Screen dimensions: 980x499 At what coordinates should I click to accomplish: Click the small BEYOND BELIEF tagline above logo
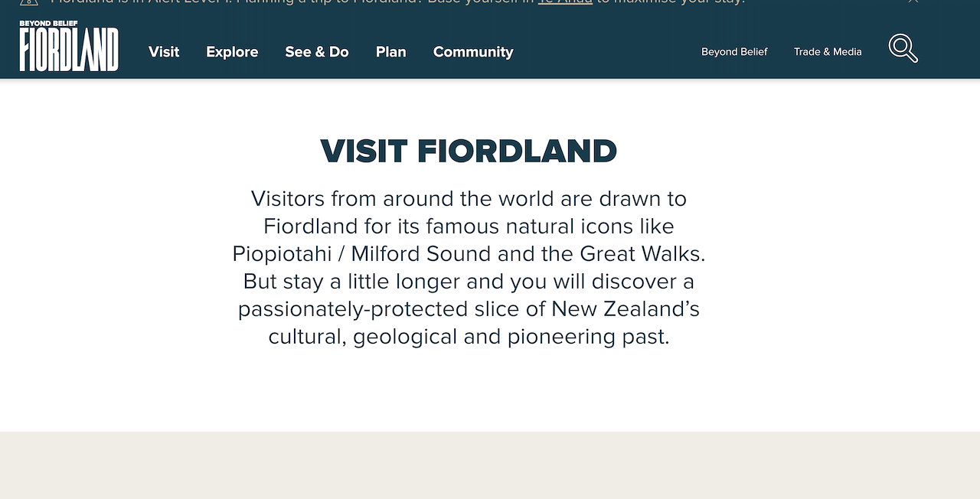coord(48,24)
